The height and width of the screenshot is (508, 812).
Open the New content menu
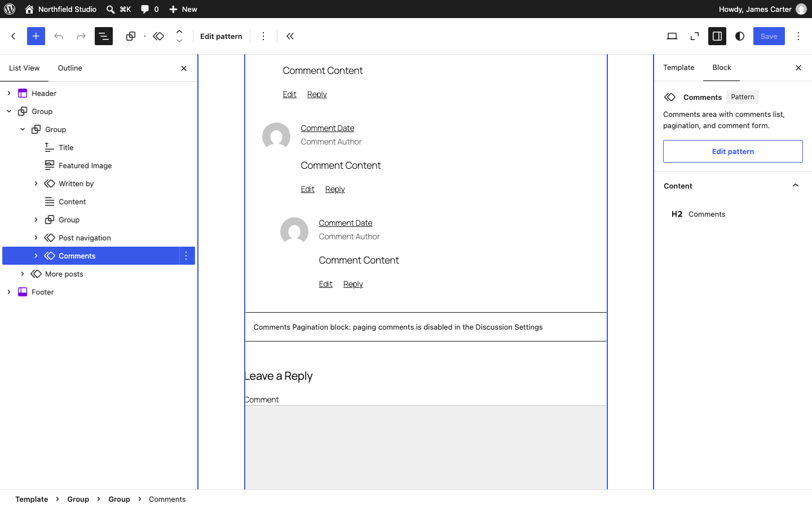pyautogui.click(x=183, y=9)
